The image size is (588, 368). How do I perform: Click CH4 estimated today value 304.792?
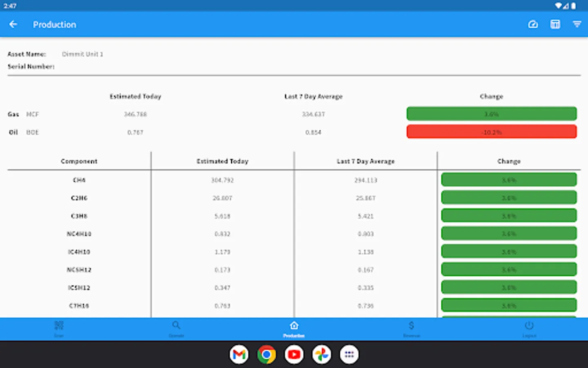tap(223, 180)
